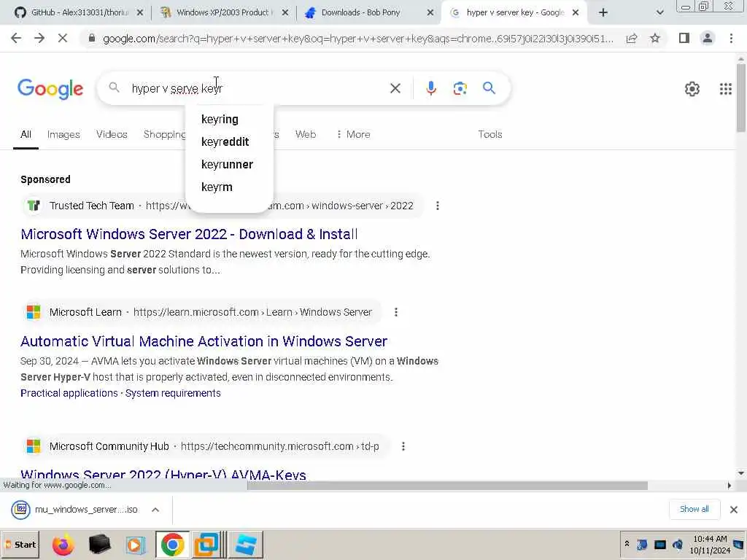Open the taskbar clock showing 10:44 AM

coord(710,544)
